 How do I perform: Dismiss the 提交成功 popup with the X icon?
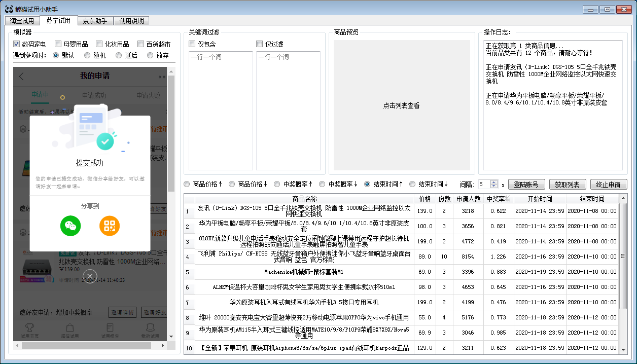tap(90, 276)
